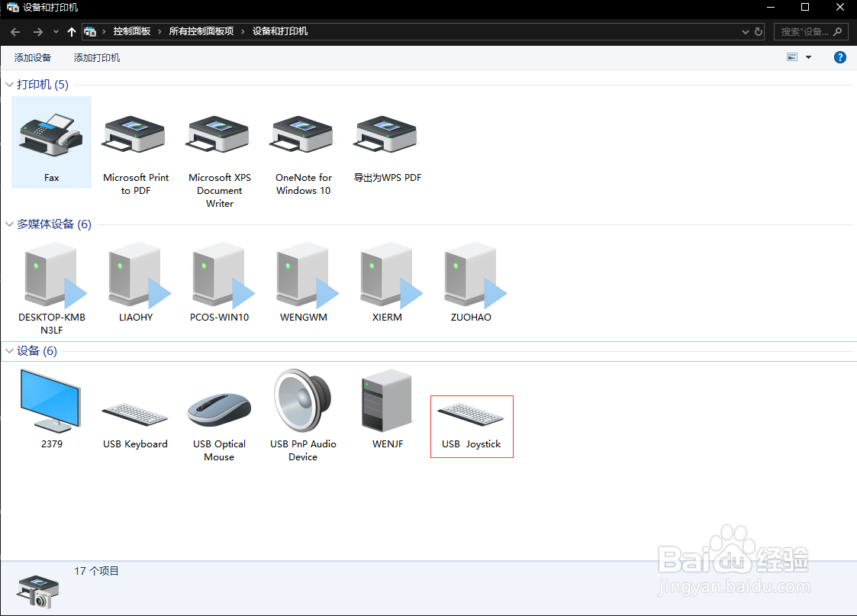The width and height of the screenshot is (857, 616).
Task: Minimize the 设备和打印机 window
Action: (771, 8)
